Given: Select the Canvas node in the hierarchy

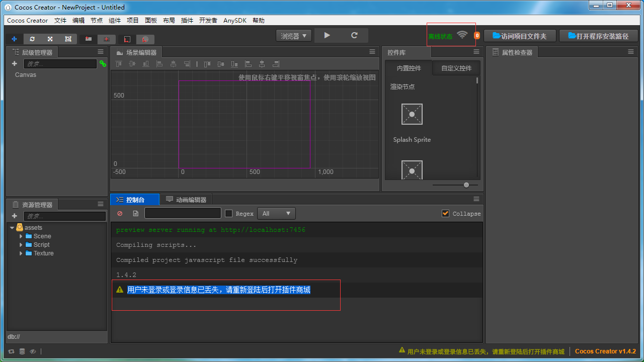Looking at the screenshot, I should (x=26, y=75).
